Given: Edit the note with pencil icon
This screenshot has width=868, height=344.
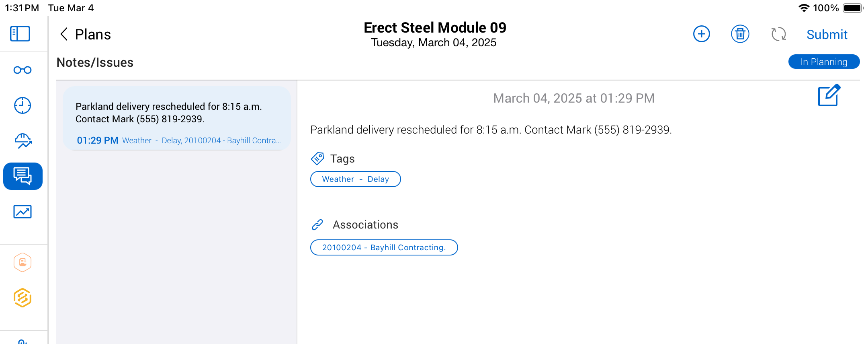Looking at the screenshot, I should click(829, 95).
